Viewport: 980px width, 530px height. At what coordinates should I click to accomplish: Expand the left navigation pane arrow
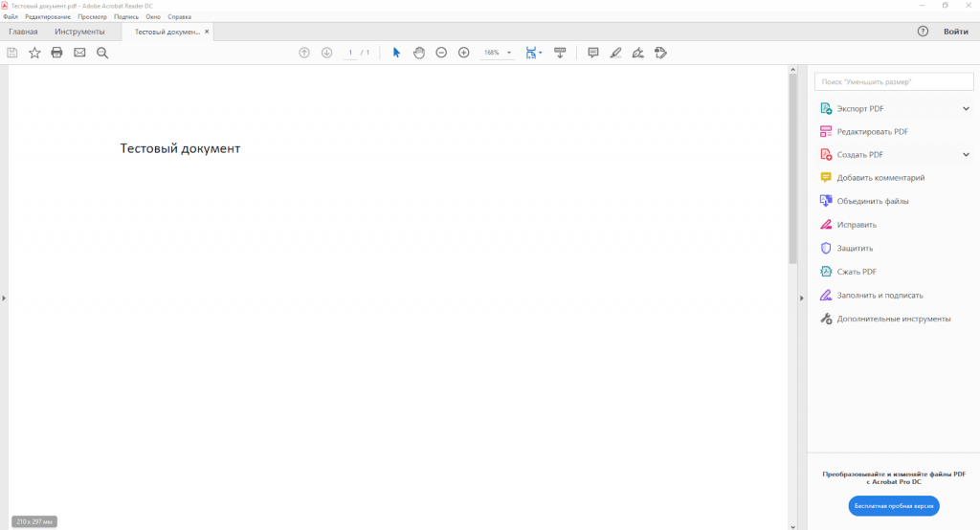pyautogui.click(x=4, y=298)
